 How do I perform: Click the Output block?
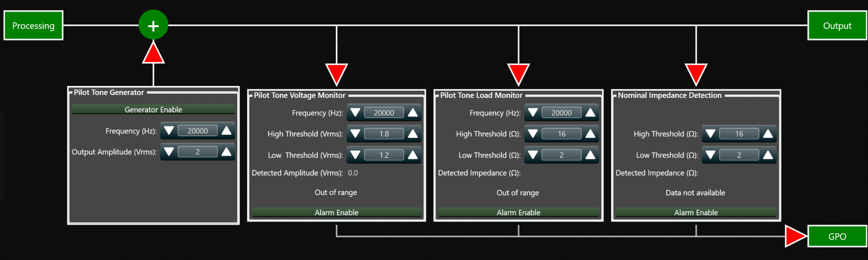coord(837,25)
